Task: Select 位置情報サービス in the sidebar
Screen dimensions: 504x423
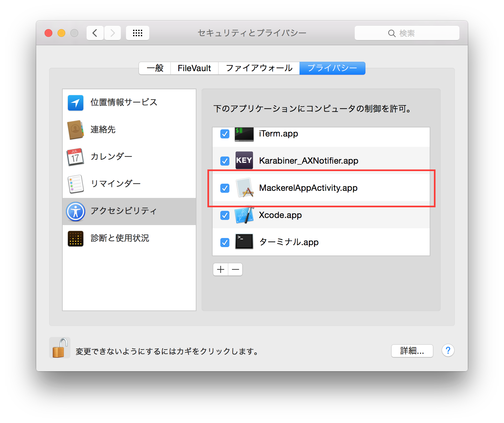Action: click(129, 103)
